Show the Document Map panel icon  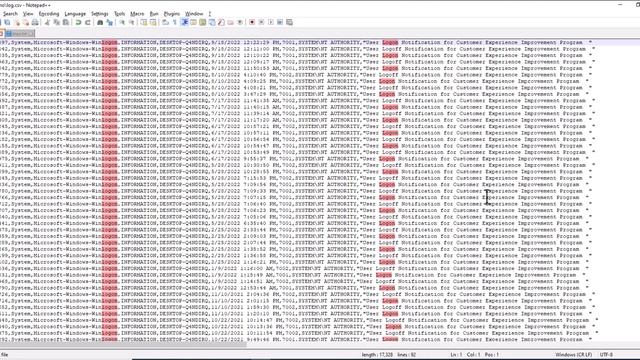pyautogui.click(x=202, y=22)
